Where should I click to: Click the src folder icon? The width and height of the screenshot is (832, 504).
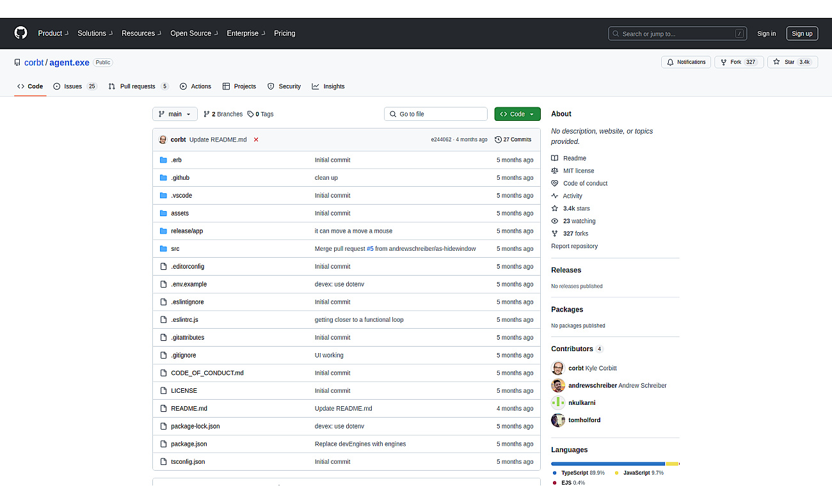163,249
